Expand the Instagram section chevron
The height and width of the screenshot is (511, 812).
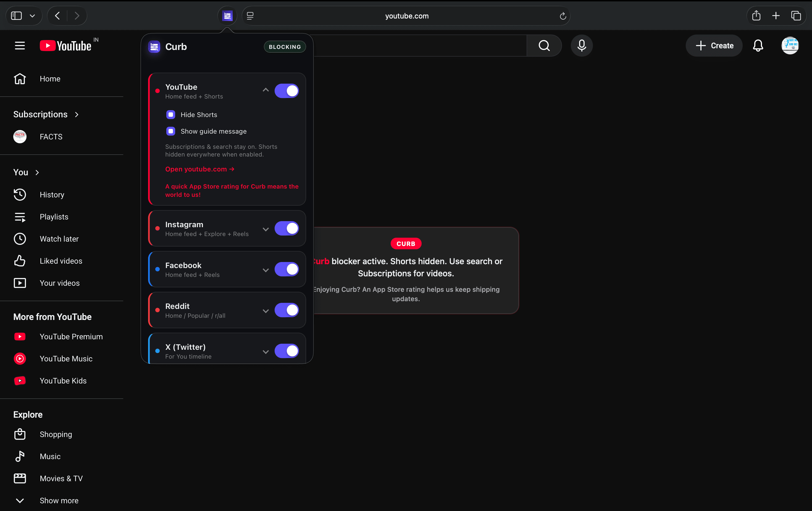(x=266, y=229)
